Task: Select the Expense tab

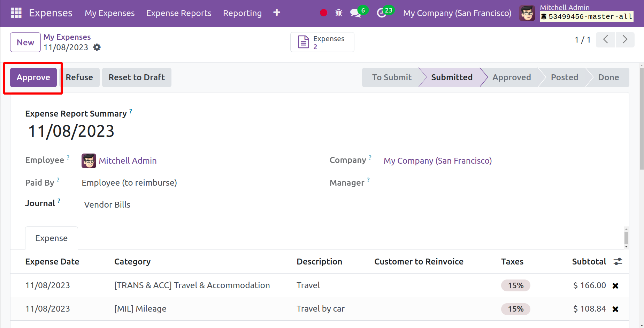Action: point(52,238)
